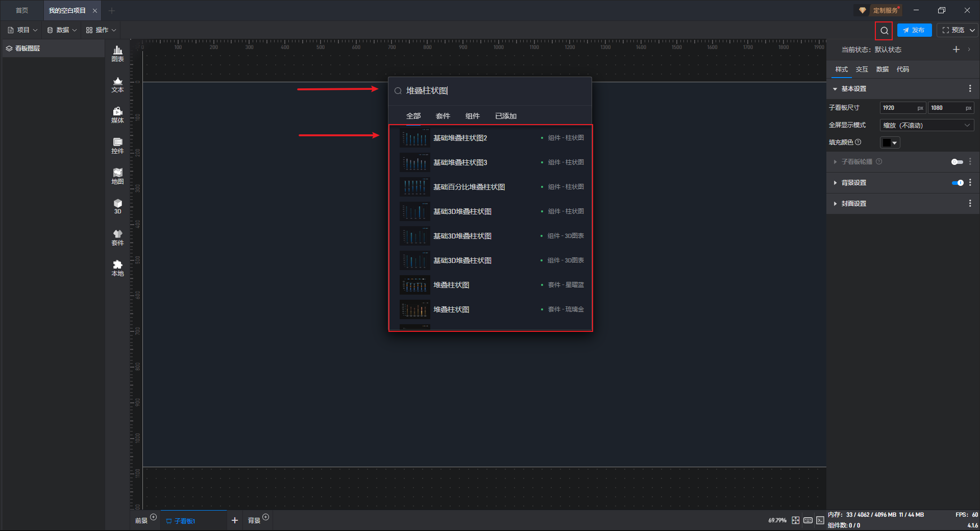
Task: Click the fit-to-screen icon beside 69.79%
Action: (796, 520)
